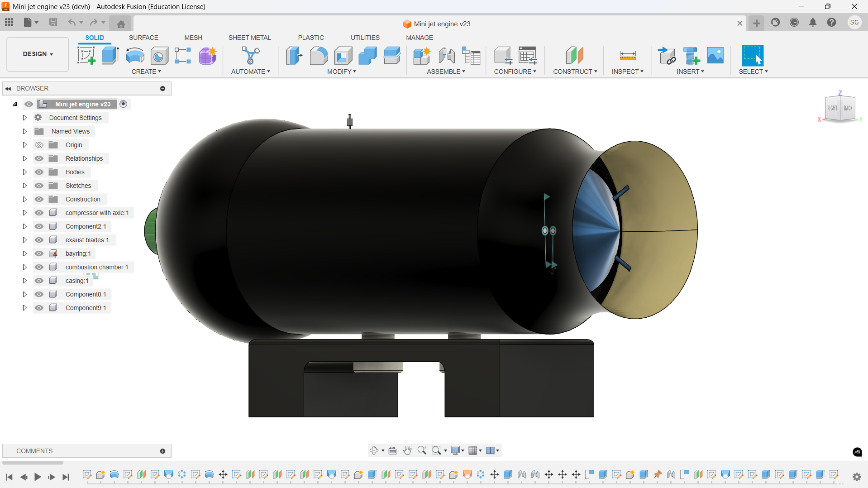Open the data panel grid icon

click(x=9, y=22)
